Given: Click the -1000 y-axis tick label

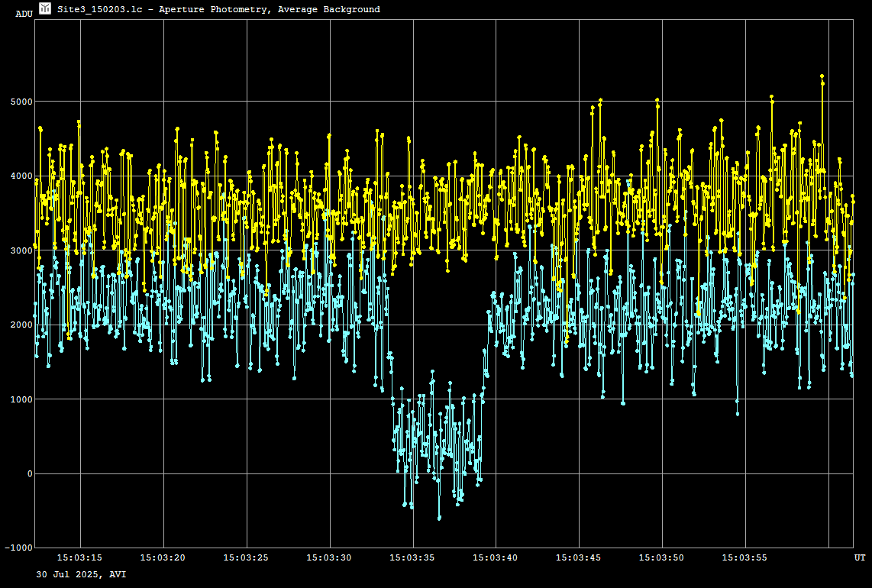Looking at the screenshot, I should click(18, 548).
